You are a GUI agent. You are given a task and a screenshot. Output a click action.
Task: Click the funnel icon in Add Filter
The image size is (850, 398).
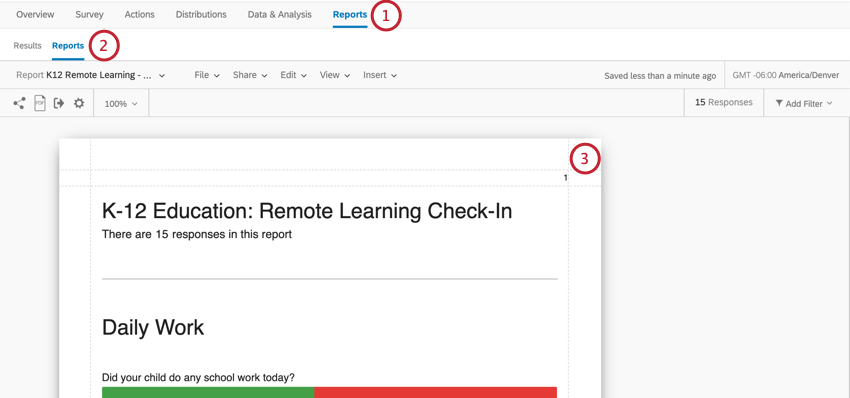[778, 103]
